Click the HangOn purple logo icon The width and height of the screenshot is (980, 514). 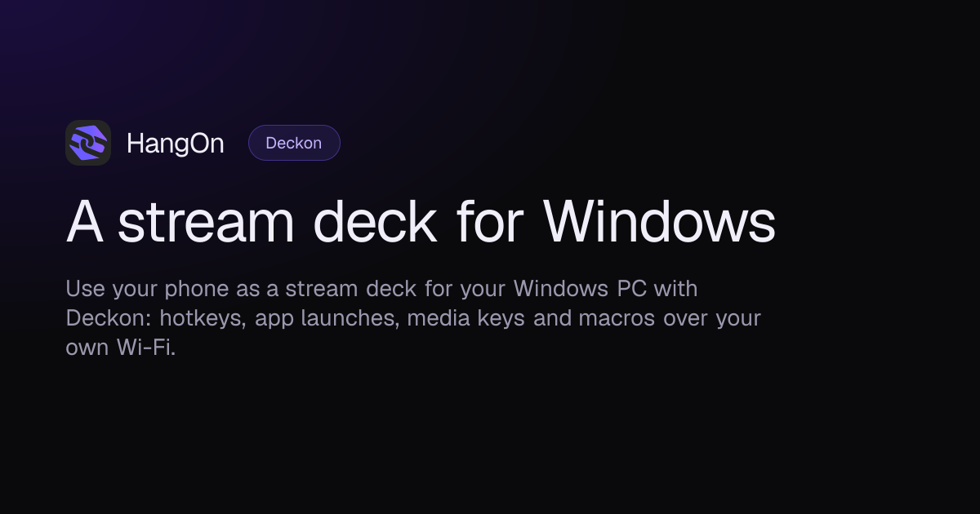click(88, 143)
